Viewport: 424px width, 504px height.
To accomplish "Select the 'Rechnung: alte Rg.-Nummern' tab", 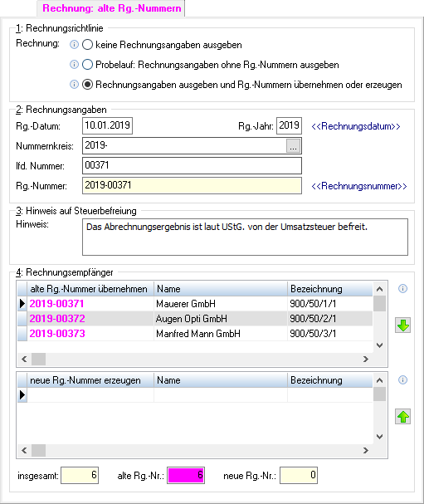I will click(x=111, y=8).
